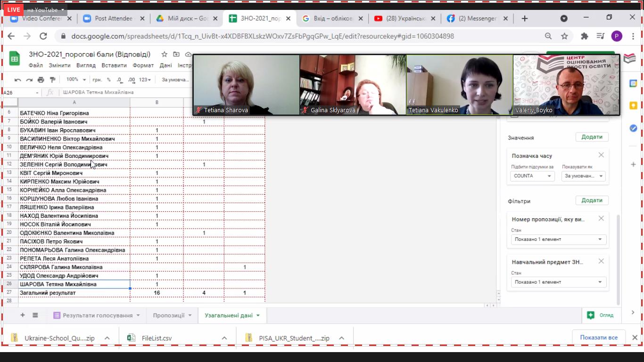
Task: Open the Змінити menu
Action: [x=59, y=66]
